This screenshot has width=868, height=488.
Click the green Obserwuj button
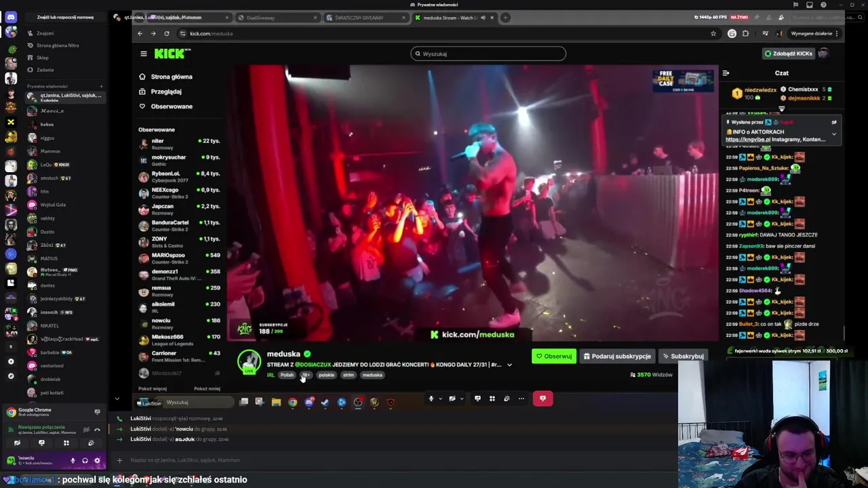(x=554, y=356)
